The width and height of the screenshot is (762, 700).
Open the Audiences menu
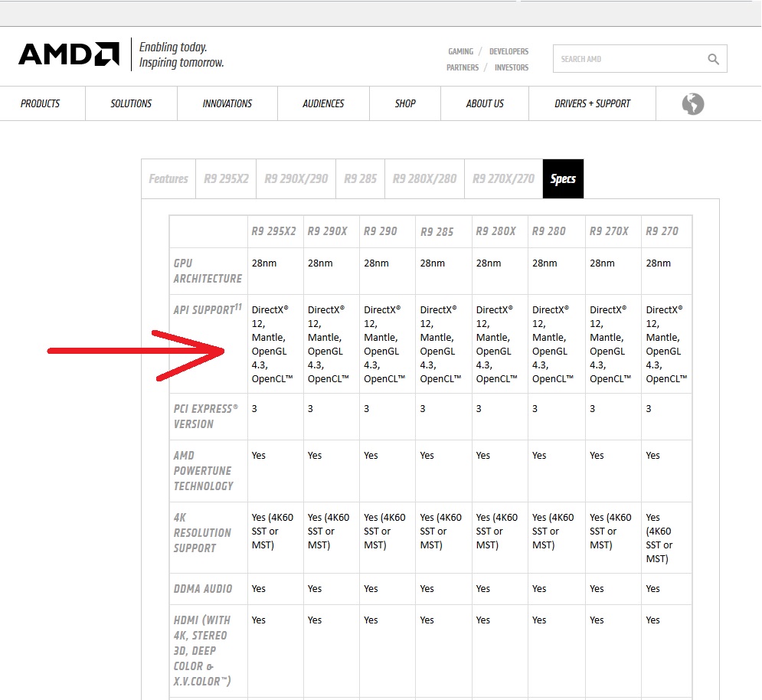pos(323,103)
